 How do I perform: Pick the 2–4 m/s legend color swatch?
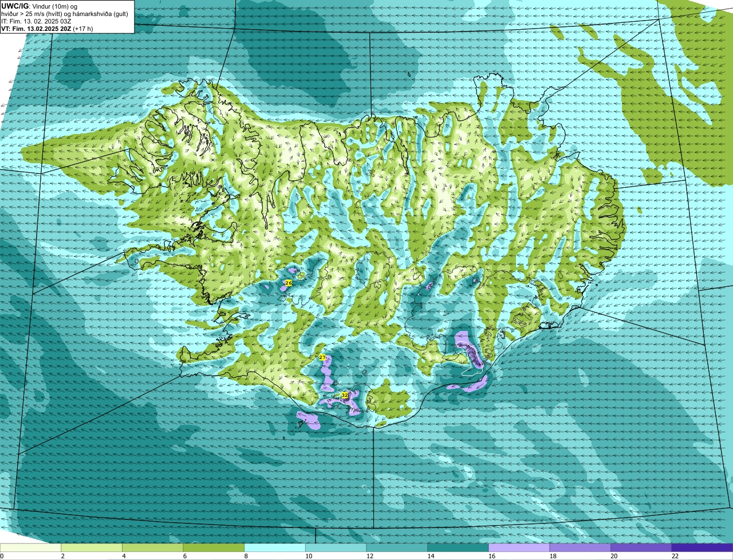coord(92,548)
